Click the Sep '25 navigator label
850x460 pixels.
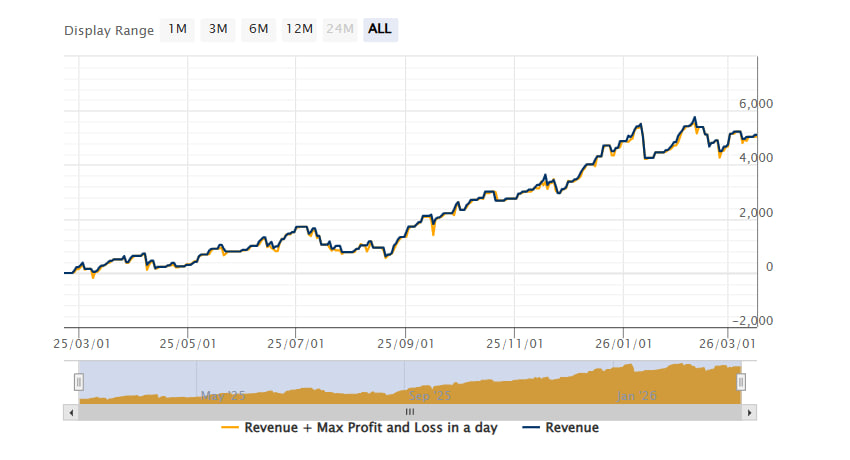coord(430,396)
